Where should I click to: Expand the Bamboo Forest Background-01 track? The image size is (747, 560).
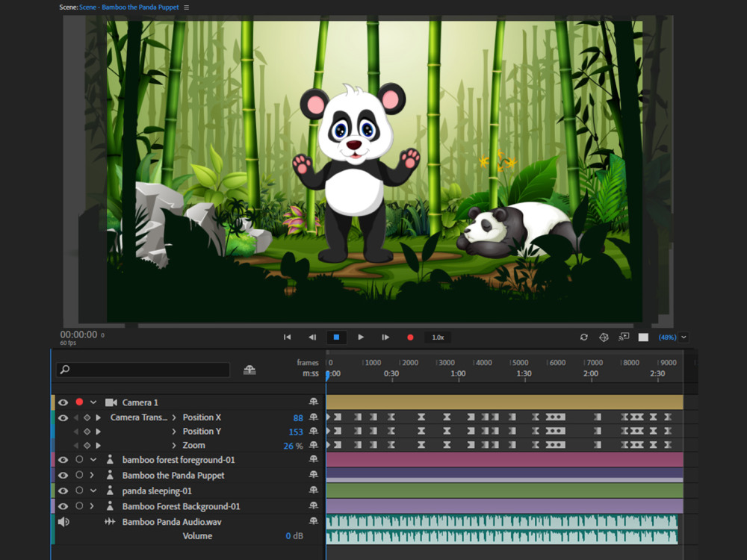click(x=92, y=506)
